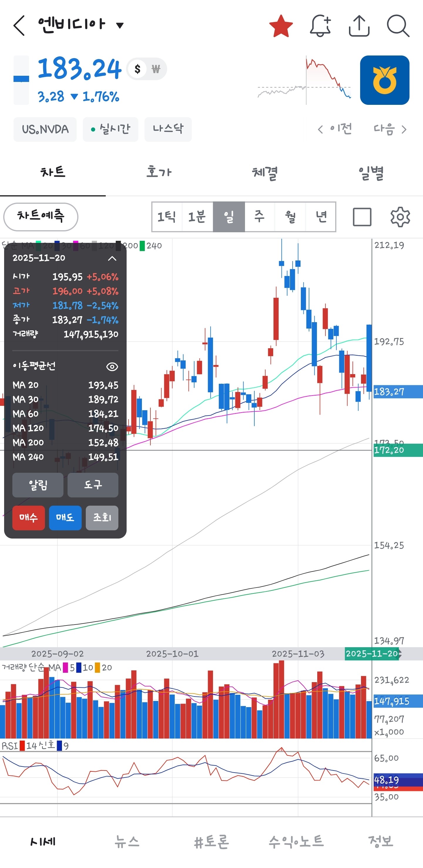Click the red RSI 14 swatch
The height and width of the screenshot is (868, 423).
click(22, 746)
